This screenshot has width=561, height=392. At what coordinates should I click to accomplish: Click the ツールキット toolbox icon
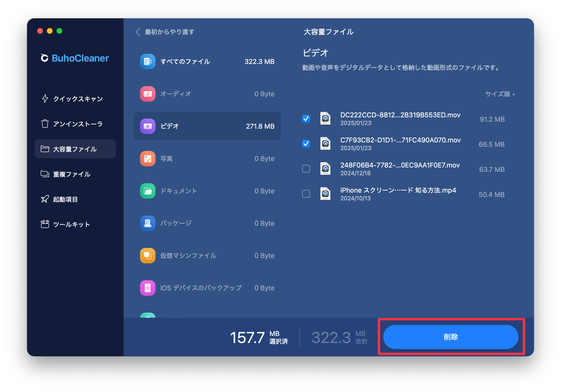click(x=45, y=224)
